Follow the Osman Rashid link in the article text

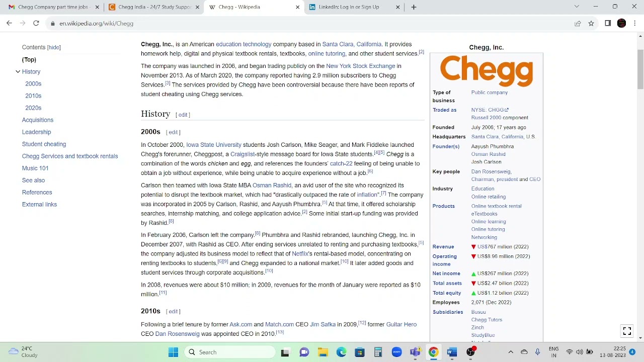272,186
